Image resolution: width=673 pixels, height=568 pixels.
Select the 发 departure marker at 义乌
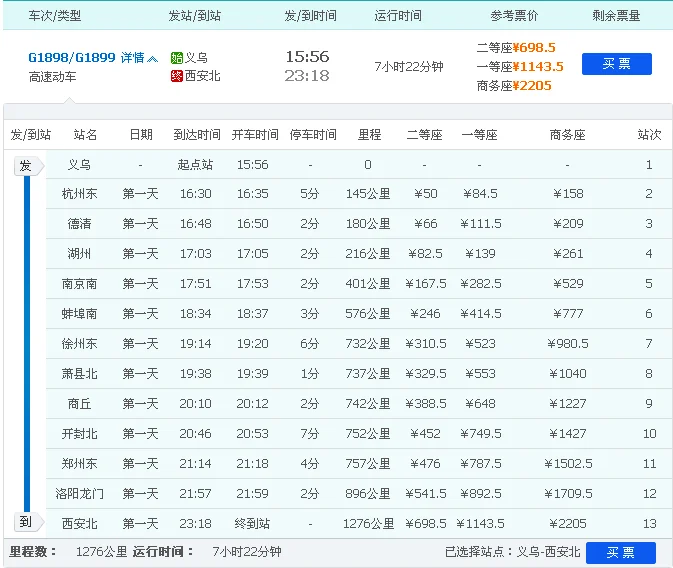tap(28, 166)
